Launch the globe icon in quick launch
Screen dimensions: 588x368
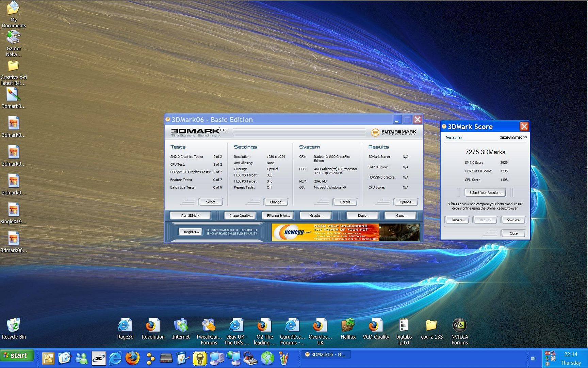coord(267,358)
